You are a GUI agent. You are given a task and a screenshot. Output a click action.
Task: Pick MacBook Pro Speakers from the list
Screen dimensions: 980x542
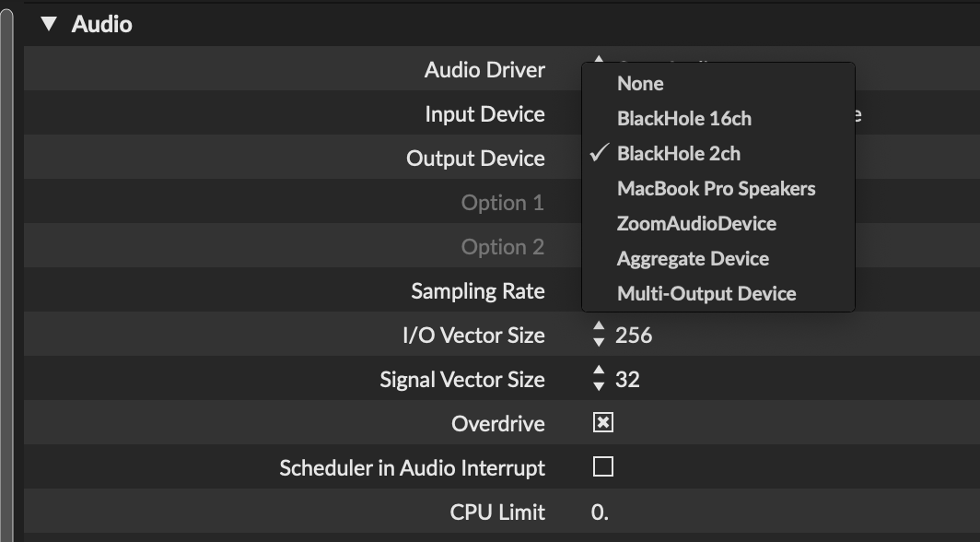[716, 189]
